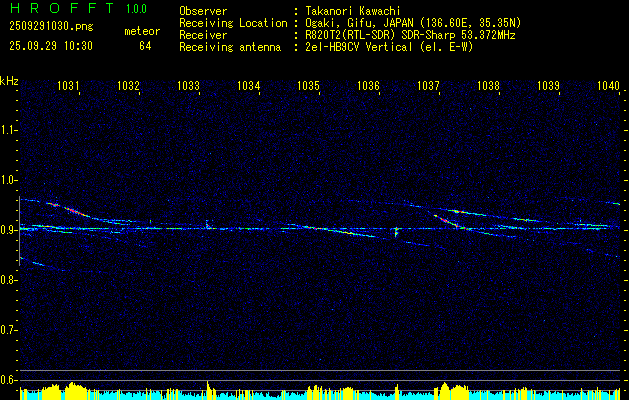
Task: Click the 1.1 frequency axis label
Action: tap(8, 130)
